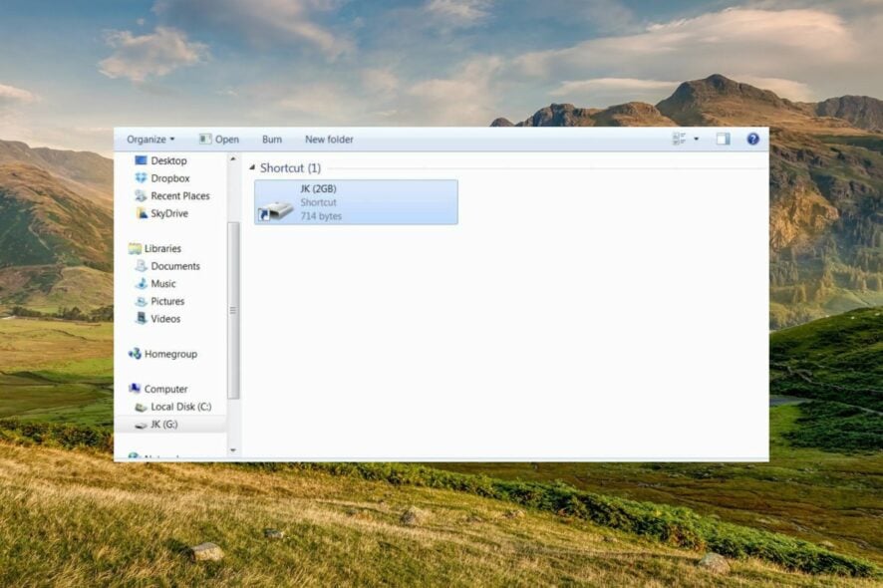883x588 pixels.
Task: Click the Videos library icon
Action: (x=142, y=318)
